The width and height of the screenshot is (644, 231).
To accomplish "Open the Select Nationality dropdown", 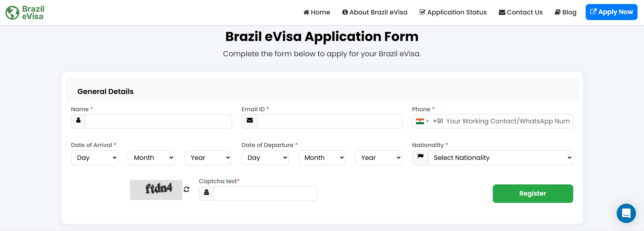I will 500,157.
